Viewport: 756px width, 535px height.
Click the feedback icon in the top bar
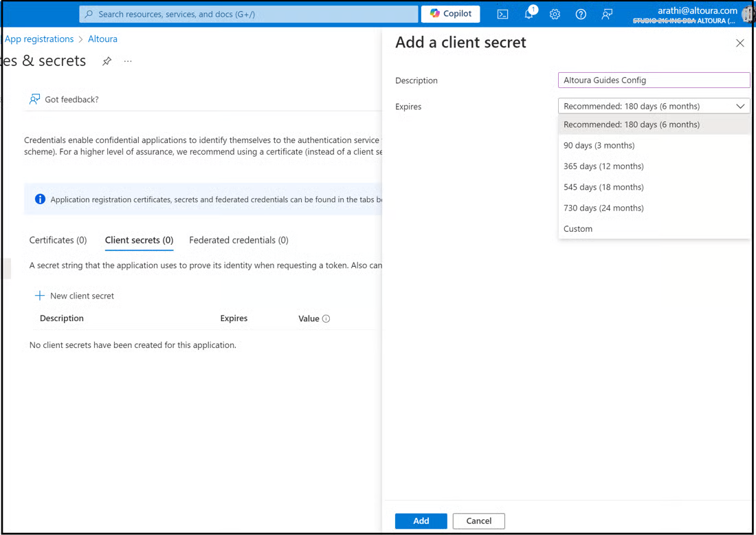tap(607, 14)
